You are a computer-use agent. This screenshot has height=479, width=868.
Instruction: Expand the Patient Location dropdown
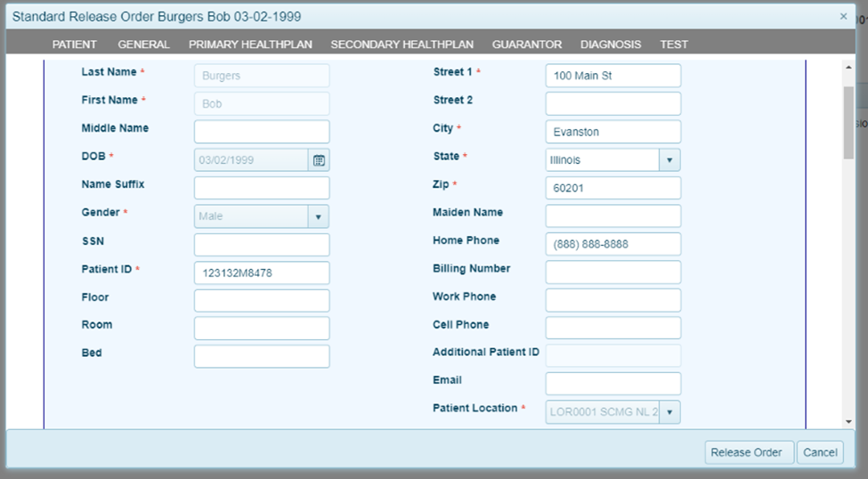(669, 412)
